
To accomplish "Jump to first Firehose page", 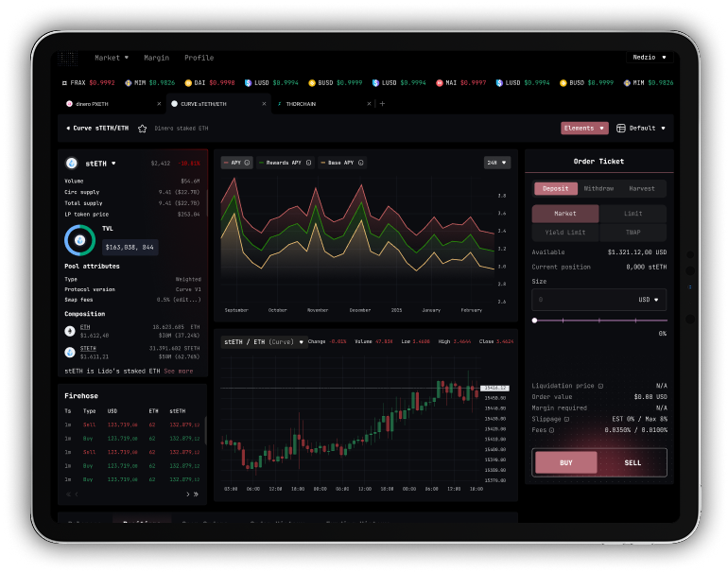I will point(68,494).
